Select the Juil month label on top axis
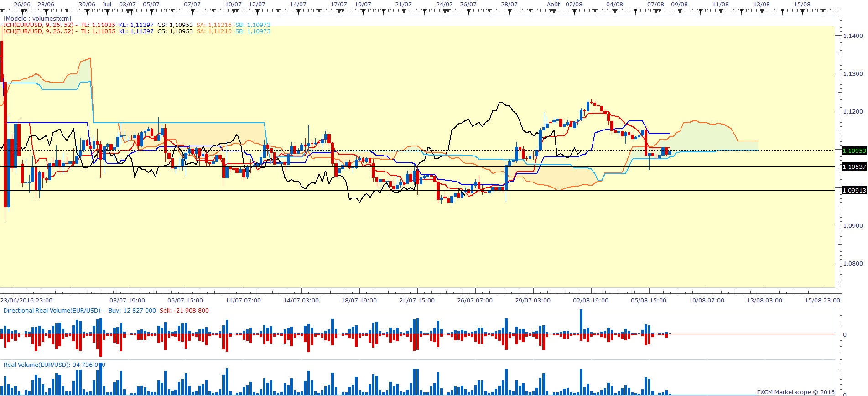The width and height of the screenshot is (868, 396). [107, 5]
